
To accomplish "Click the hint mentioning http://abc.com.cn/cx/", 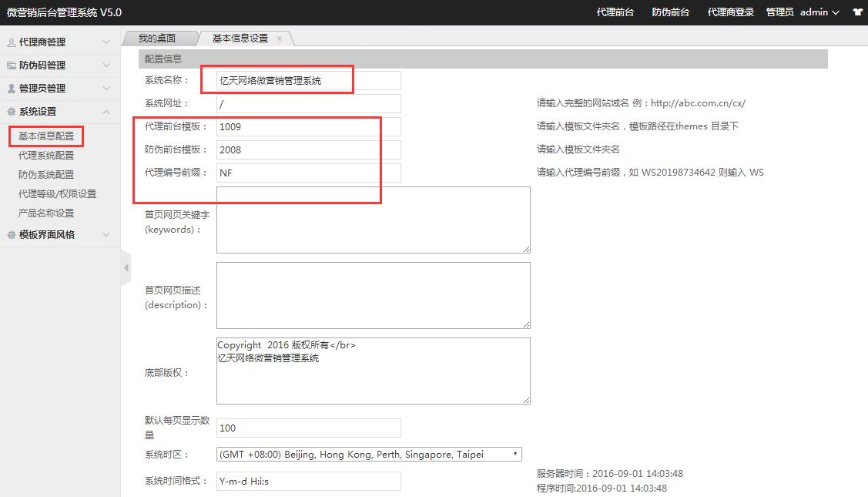I will pyautogui.click(x=641, y=103).
